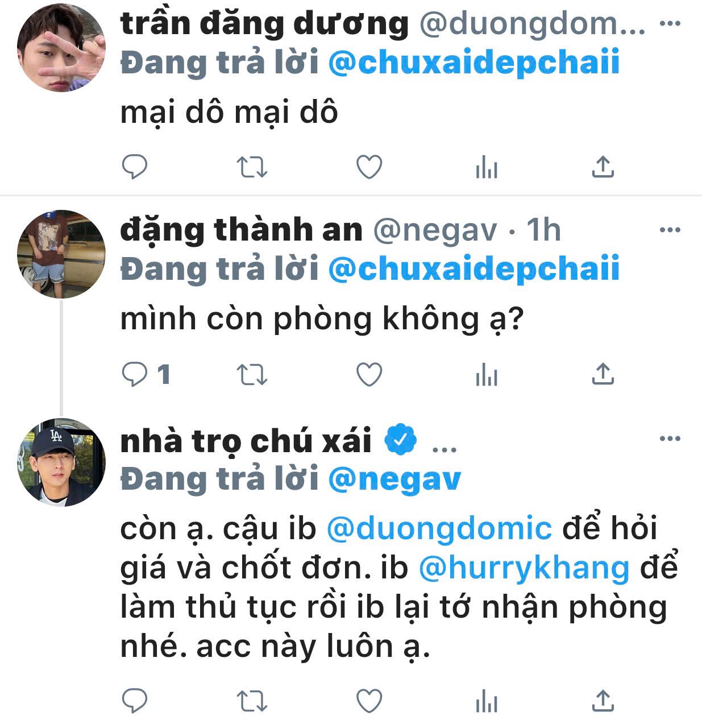Open more options on đặng thành an's tweet
The height and width of the screenshot is (728, 702).
(x=670, y=230)
